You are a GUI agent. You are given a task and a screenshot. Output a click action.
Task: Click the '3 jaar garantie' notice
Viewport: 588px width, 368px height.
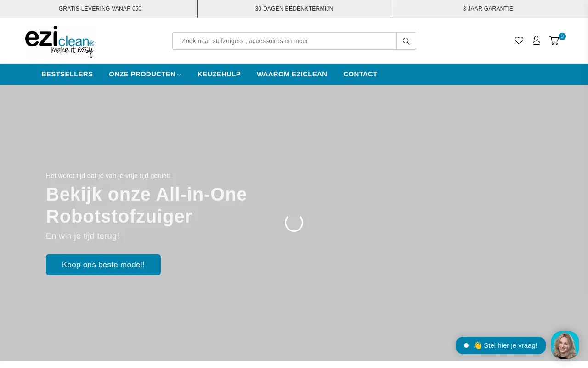[x=488, y=9]
